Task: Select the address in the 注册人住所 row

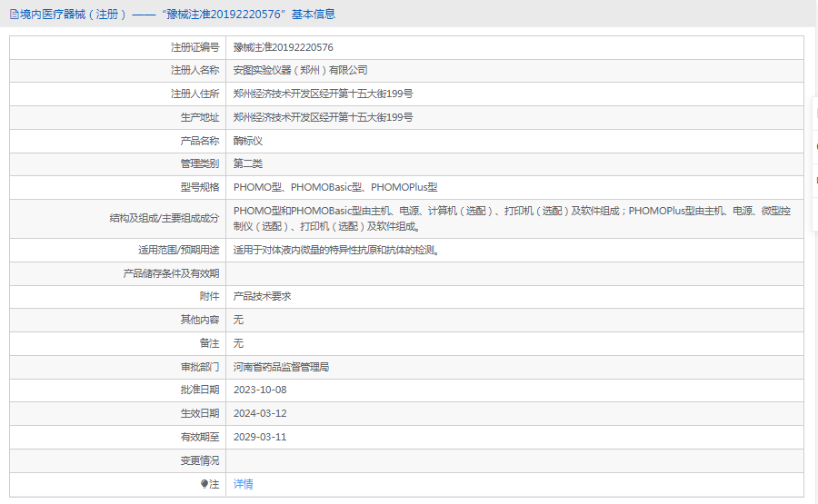Action: pos(323,94)
